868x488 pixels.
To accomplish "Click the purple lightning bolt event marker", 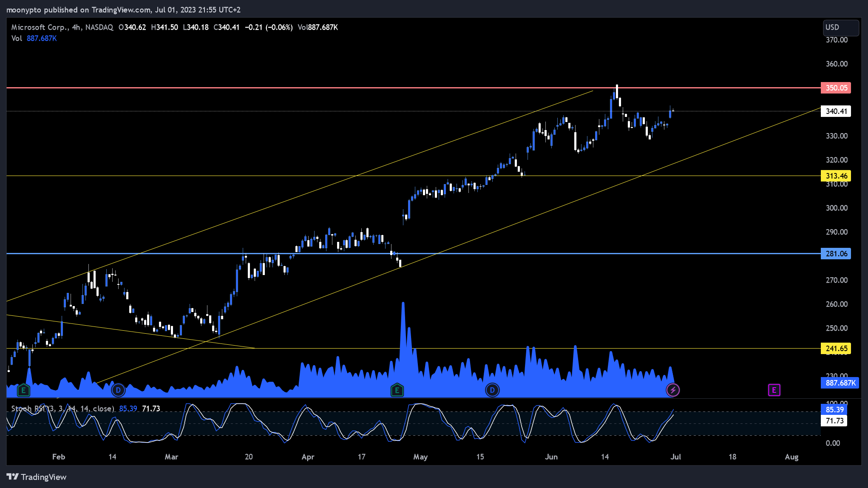I will [673, 390].
